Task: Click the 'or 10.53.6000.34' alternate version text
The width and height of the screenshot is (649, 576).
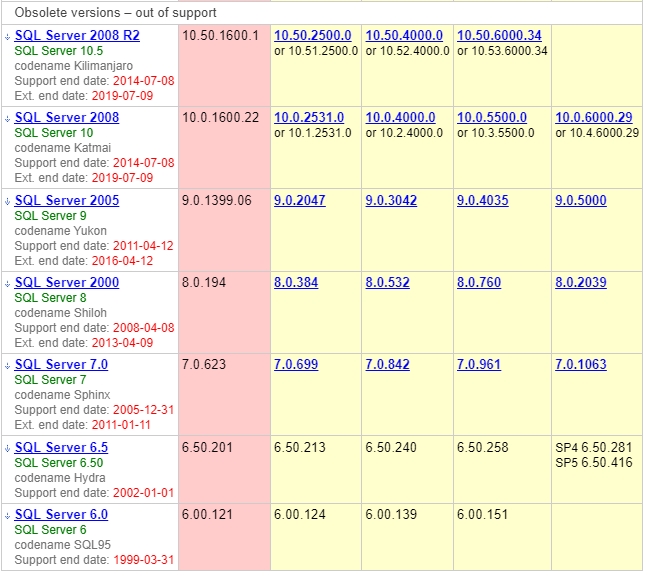Action: coord(502,50)
